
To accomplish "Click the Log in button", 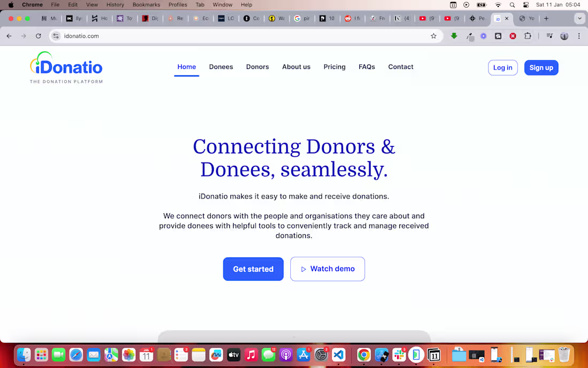I will pyautogui.click(x=502, y=67).
